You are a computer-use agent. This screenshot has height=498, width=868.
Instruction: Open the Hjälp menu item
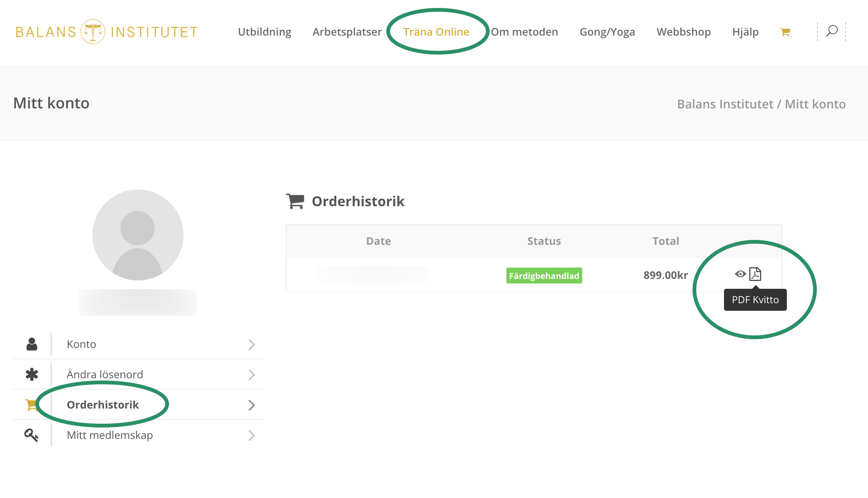point(745,32)
